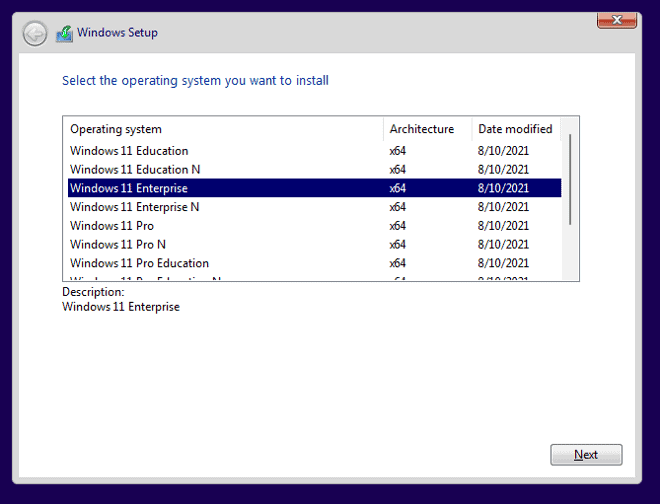Click the Date modified column header
This screenshot has height=504, width=660.
(x=516, y=129)
